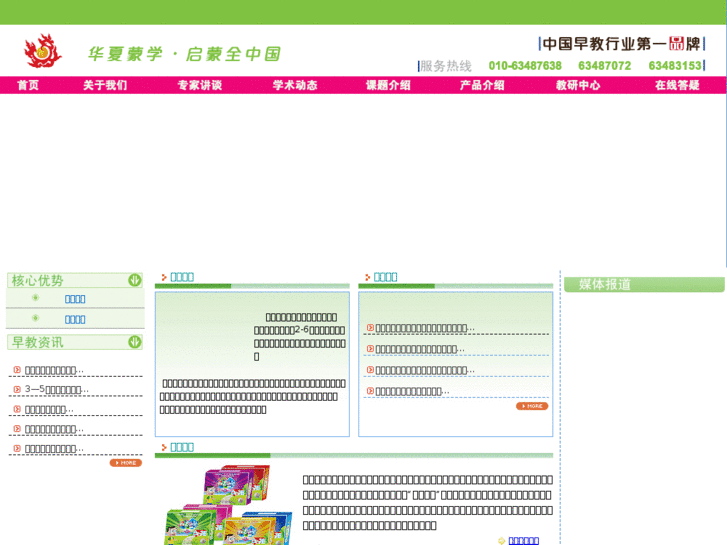Click the green round icon on the 核心优势 header
The width and height of the screenshot is (727, 545).
pyautogui.click(x=134, y=280)
